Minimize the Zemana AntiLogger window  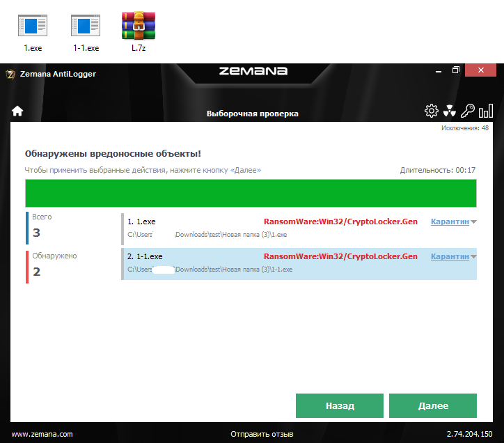point(438,70)
